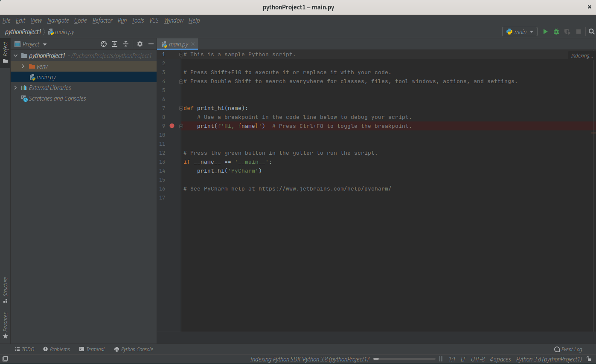Viewport: 596px width, 364px height.
Task: Click the Stop square icon in toolbar
Action: (x=579, y=32)
